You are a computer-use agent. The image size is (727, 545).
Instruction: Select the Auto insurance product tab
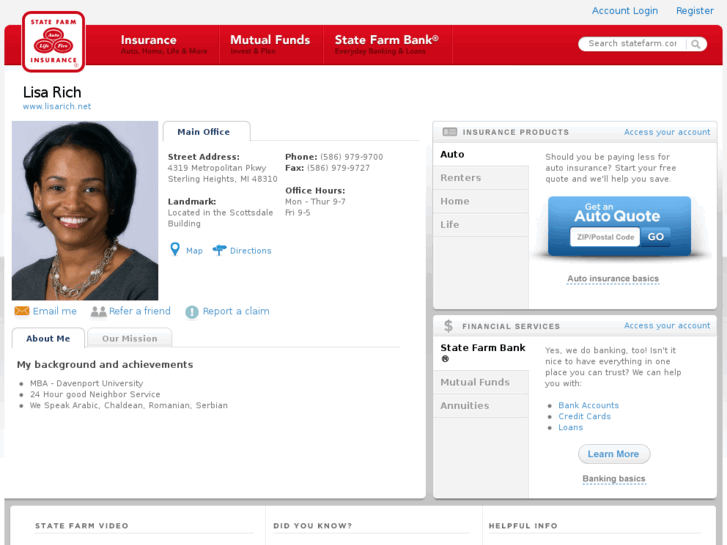tap(481, 154)
